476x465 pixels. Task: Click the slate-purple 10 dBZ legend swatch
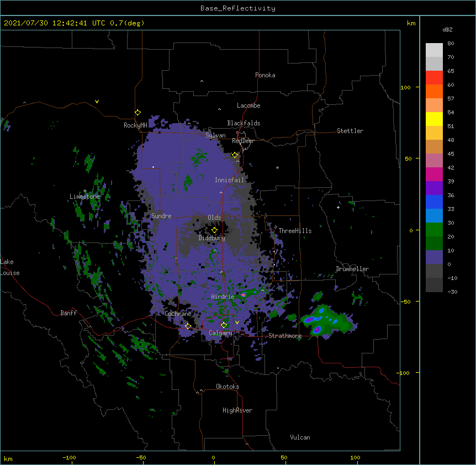434,257
